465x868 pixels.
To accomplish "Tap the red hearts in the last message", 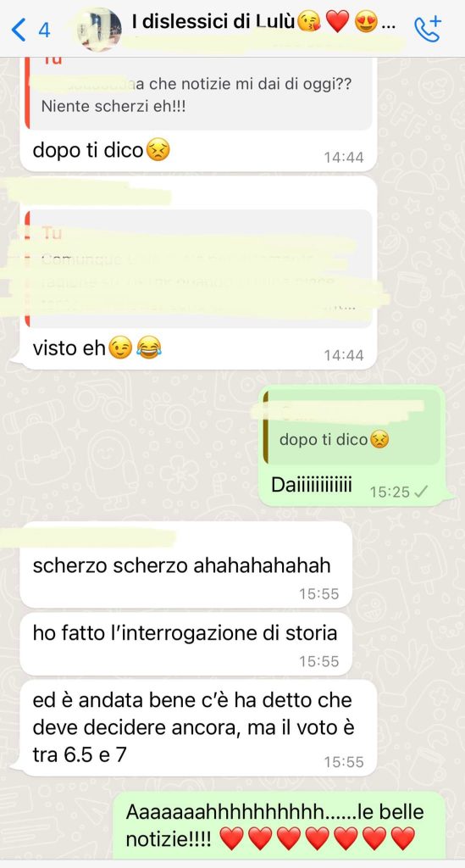I will pyautogui.click(x=318, y=839).
